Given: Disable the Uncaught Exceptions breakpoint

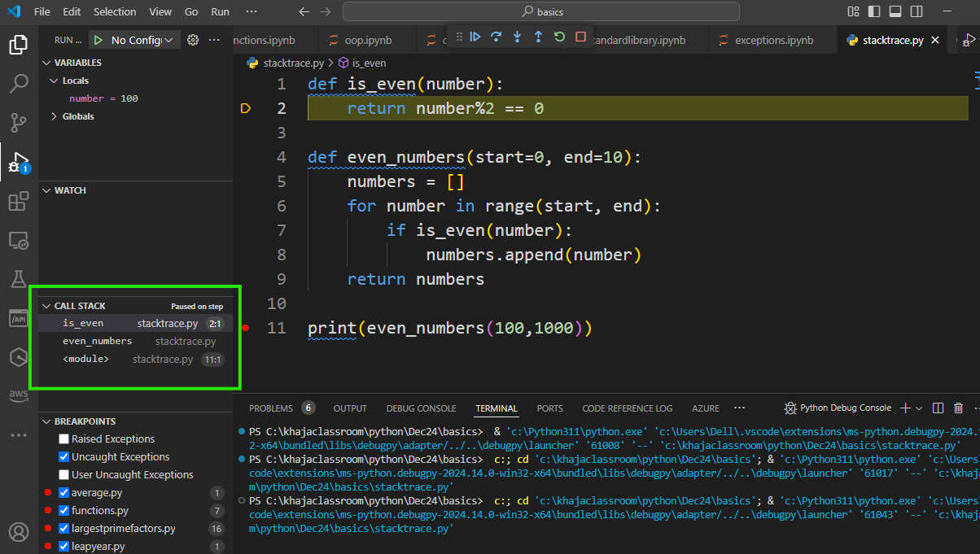Looking at the screenshot, I should [x=62, y=456].
